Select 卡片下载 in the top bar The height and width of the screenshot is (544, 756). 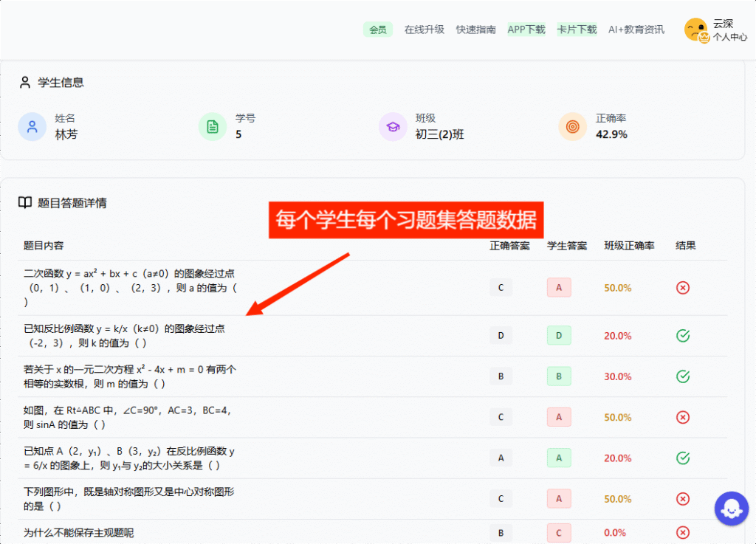pos(577,30)
